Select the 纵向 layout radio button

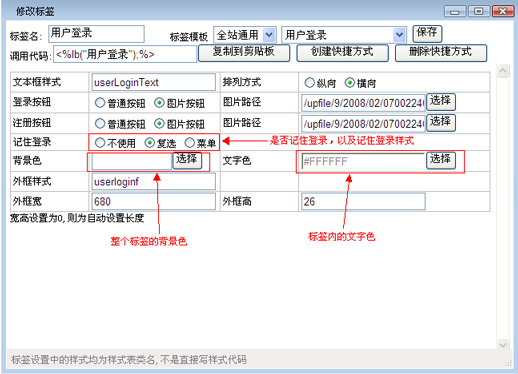pos(310,82)
